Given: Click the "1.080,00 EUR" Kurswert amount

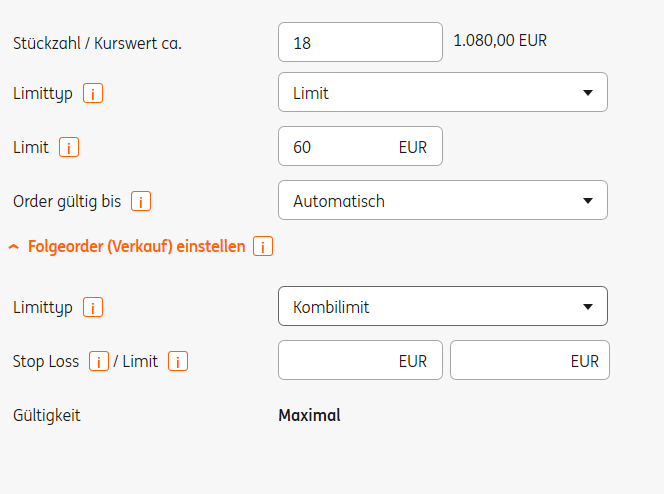Looking at the screenshot, I should 500,41.
